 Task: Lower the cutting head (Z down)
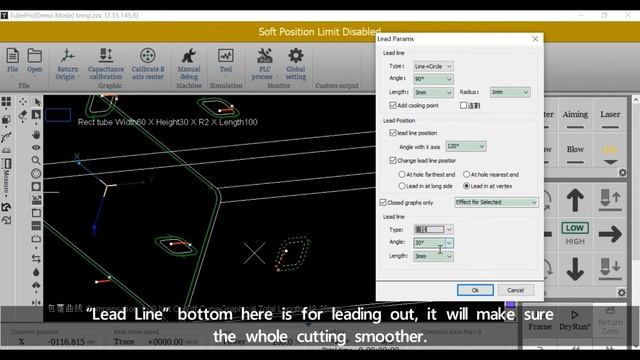610,269
